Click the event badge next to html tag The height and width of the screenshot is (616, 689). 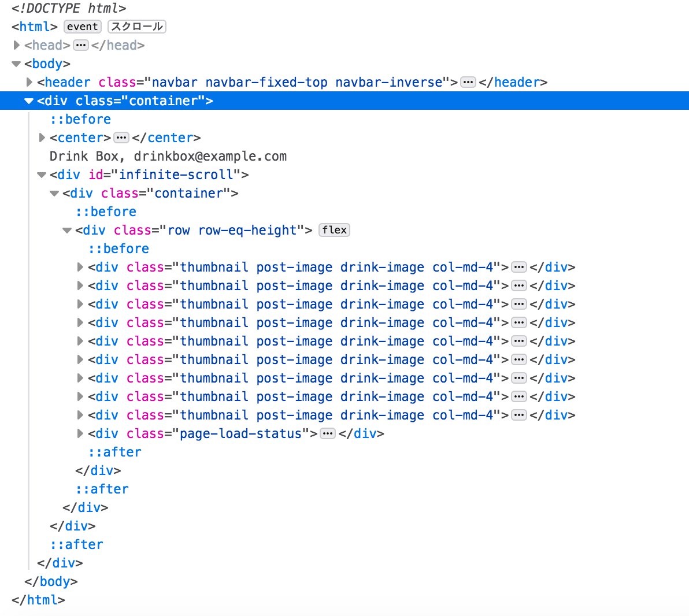pos(82,27)
